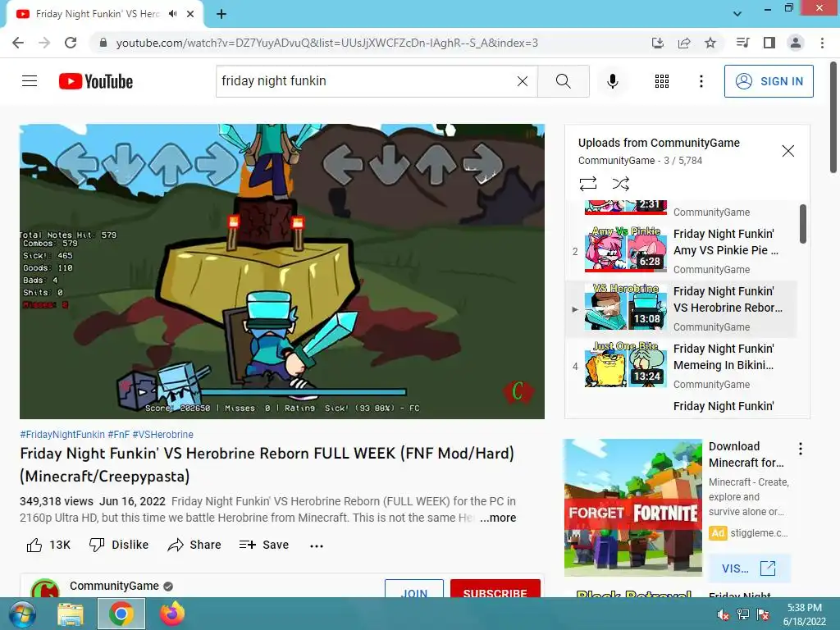The width and height of the screenshot is (840, 630).
Task: Open Chrome three-dot menu
Action: 822,43
